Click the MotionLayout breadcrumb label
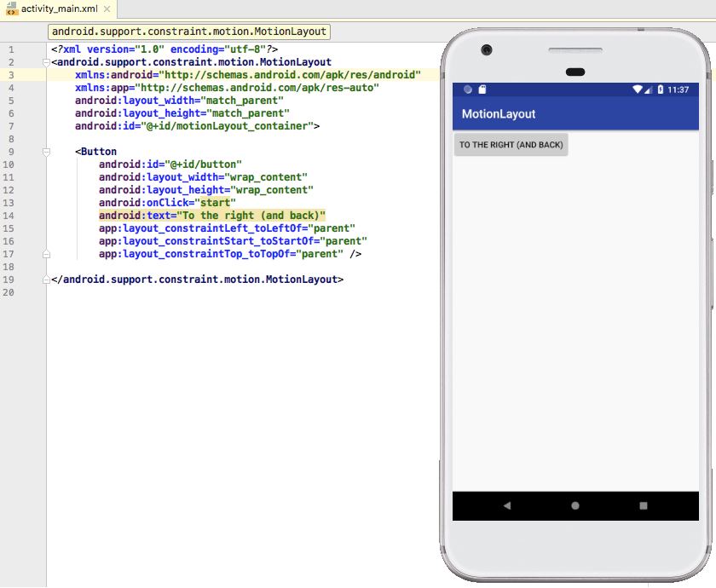 [189, 32]
